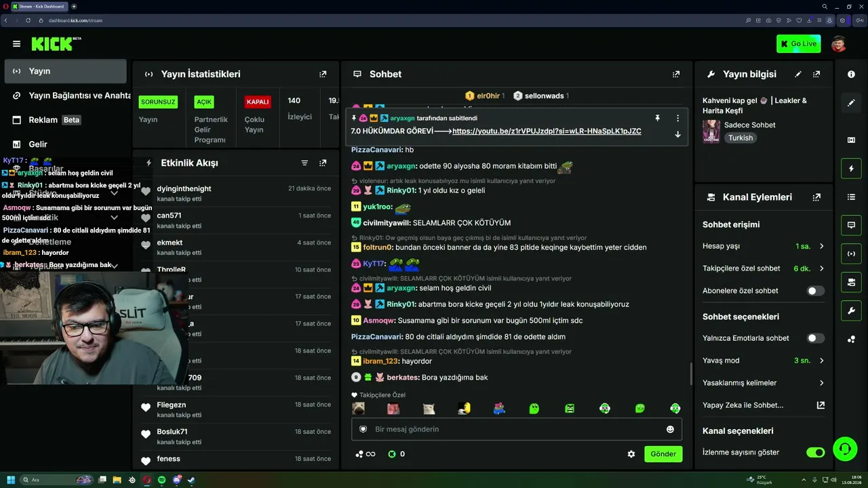The image size is (868, 488).
Task: Pop out the Yayın İstatistikleri panel
Action: point(323,74)
